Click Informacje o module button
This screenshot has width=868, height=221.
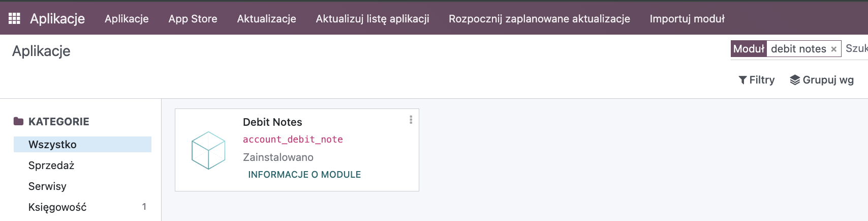(304, 175)
